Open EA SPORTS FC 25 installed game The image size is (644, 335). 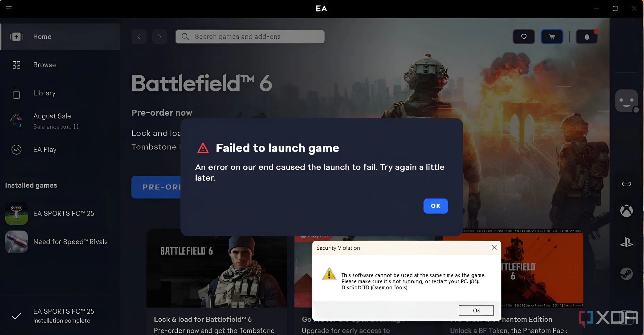click(x=60, y=213)
